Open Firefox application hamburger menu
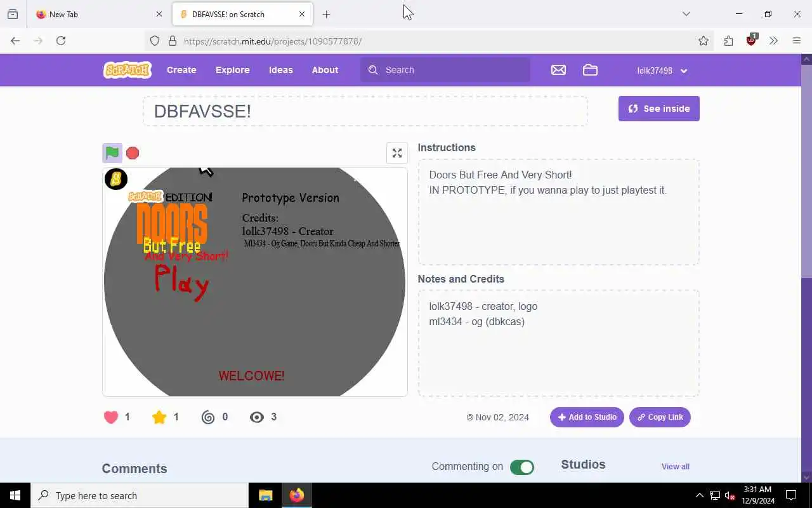The height and width of the screenshot is (508, 812). pos(797,41)
